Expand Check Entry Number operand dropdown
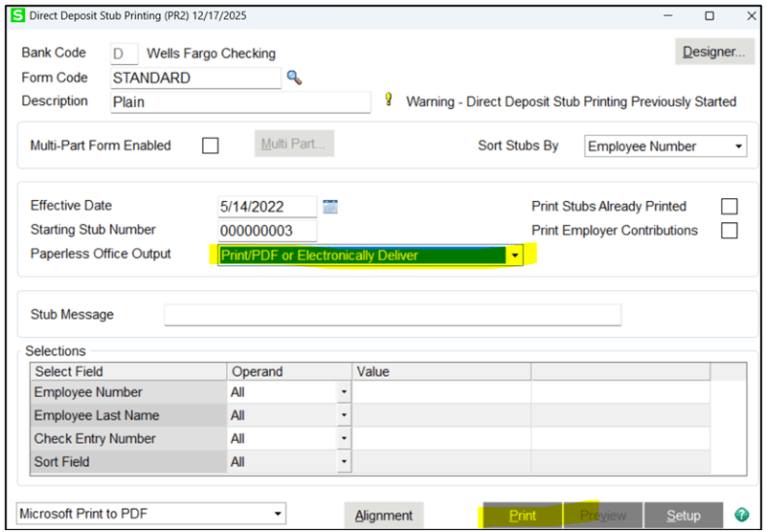This screenshot has height=532, width=766. (343, 439)
